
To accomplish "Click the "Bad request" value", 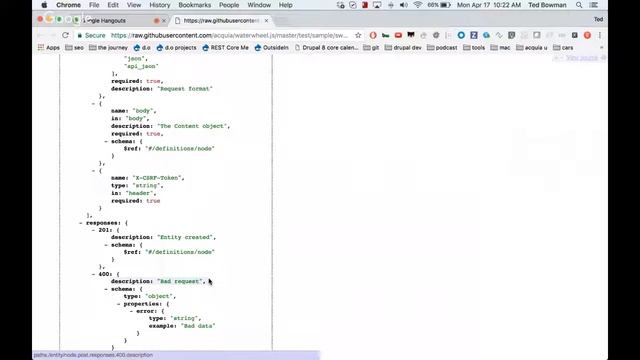I will pyautogui.click(x=180, y=281).
